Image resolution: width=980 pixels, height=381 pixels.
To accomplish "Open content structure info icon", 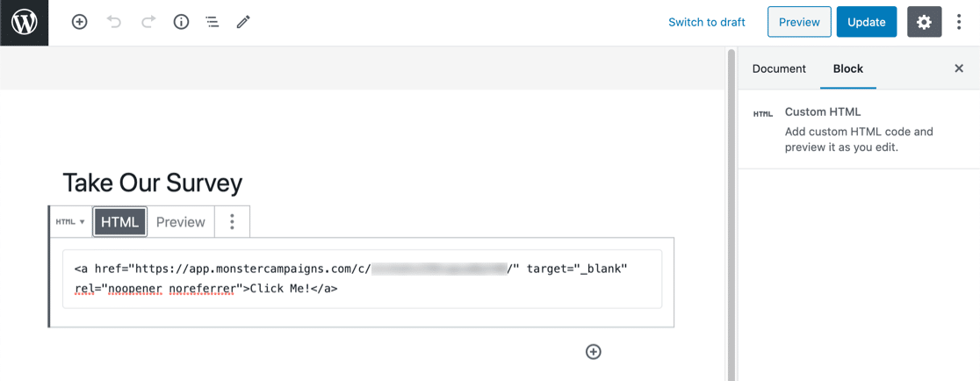I will pos(182,23).
